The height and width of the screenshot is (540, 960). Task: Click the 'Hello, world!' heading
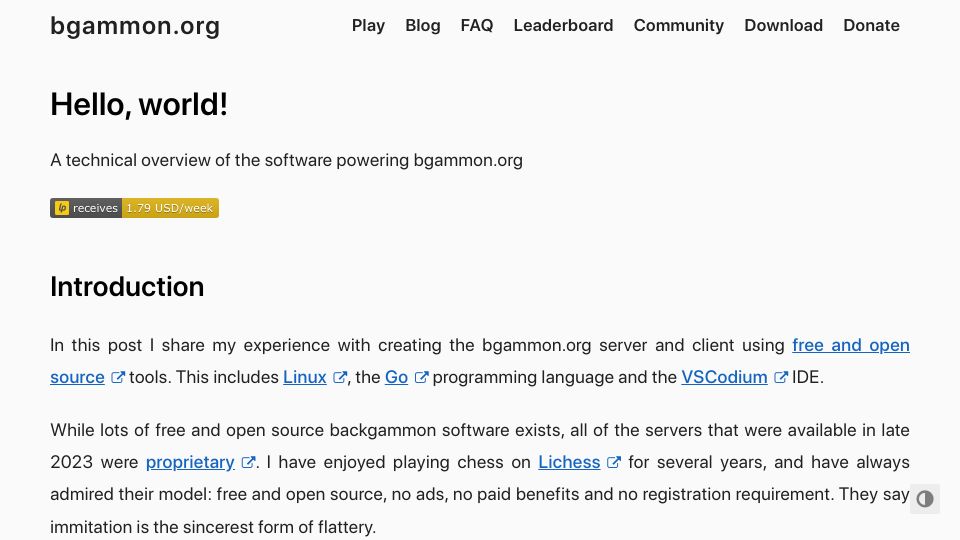coord(139,104)
